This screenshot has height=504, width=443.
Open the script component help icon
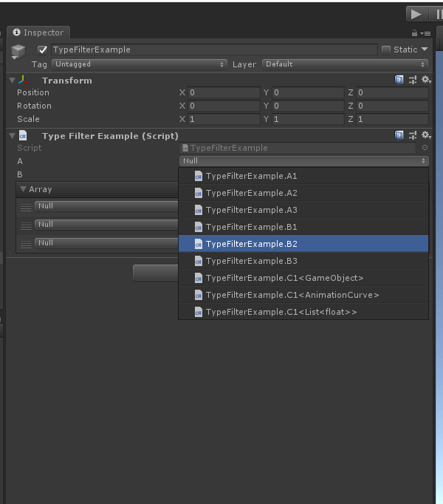pos(399,135)
